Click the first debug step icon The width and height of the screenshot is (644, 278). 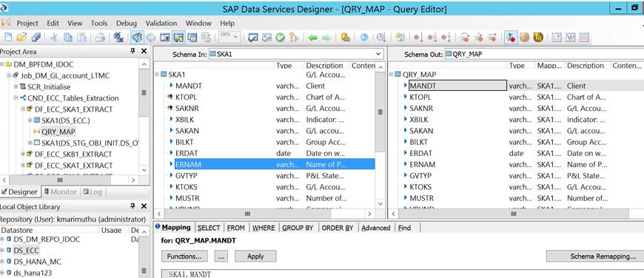click(x=418, y=37)
